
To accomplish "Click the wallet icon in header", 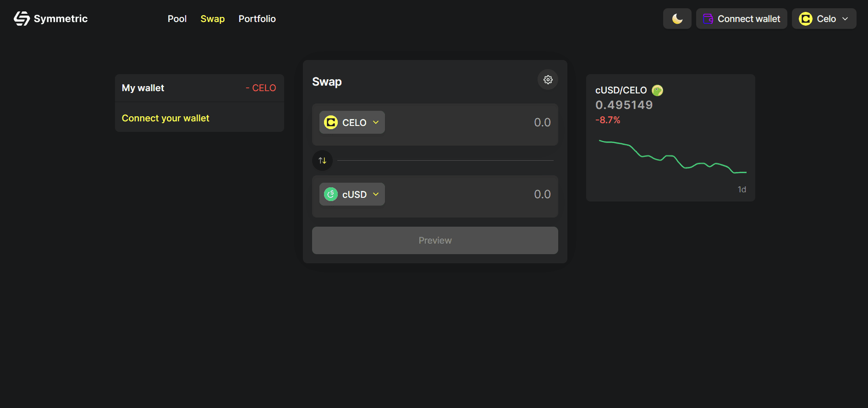I will [x=708, y=19].
